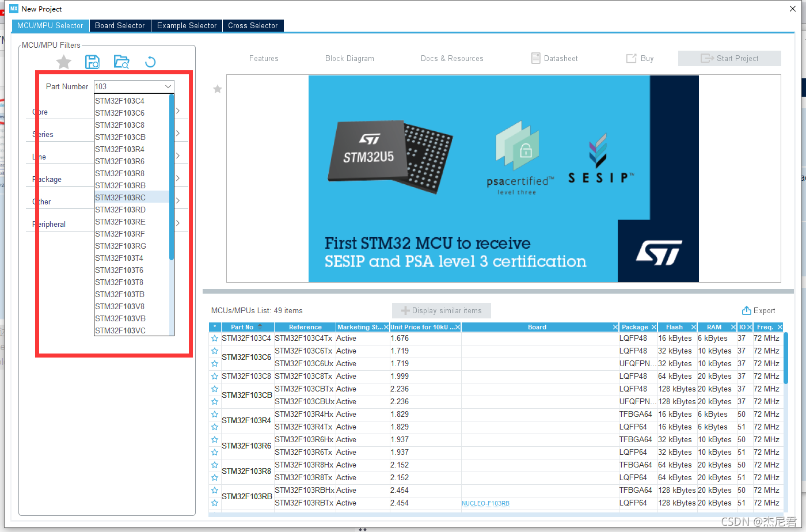Favorite the STM32F103C6Ux row star
Screen dimensions: 806x532
click(x=215, y=364)
